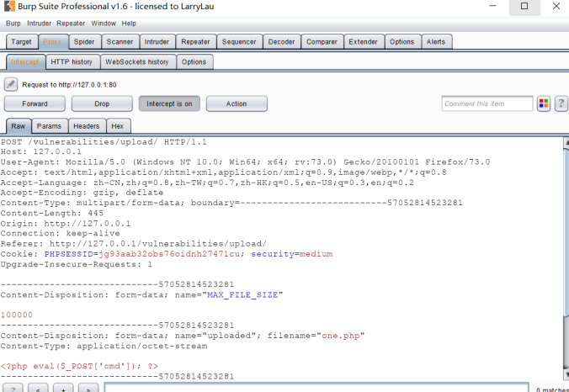
Task: Click the question mark help icon
Action: (561, 104)
